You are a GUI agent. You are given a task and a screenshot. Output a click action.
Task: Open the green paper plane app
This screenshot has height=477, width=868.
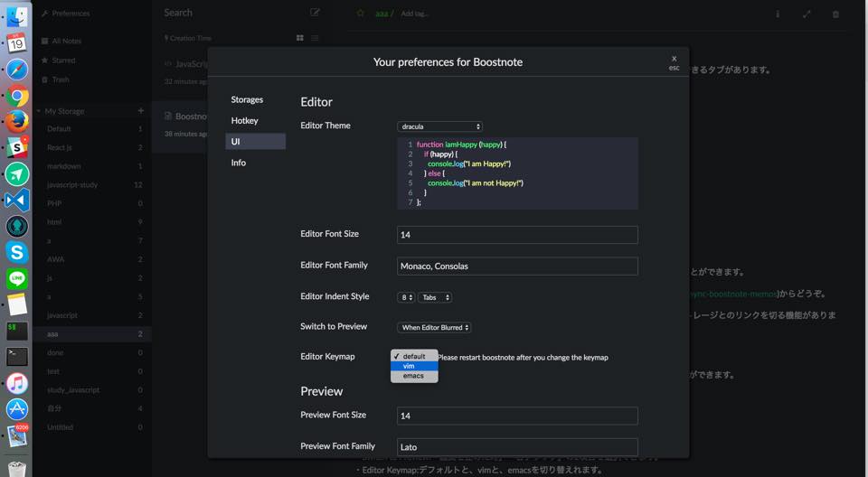tap(16, 173)
